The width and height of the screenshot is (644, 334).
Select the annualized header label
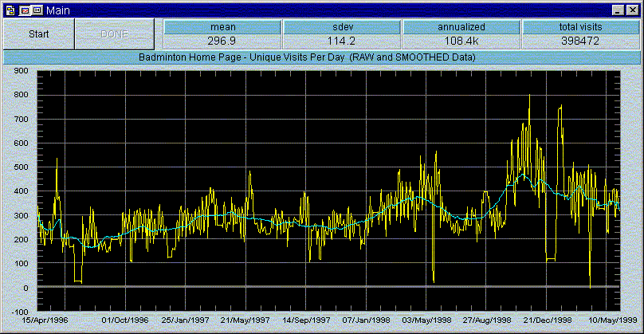(461, 27)
